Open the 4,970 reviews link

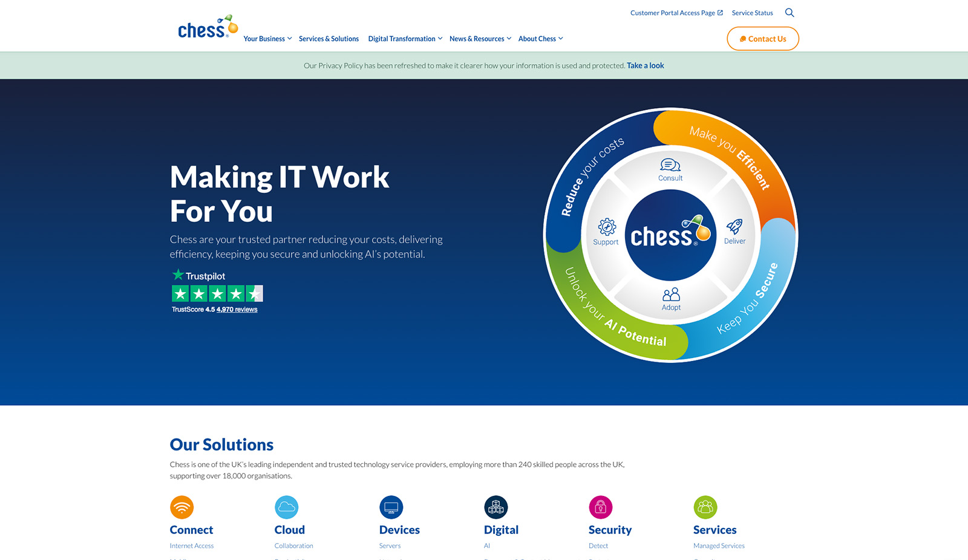[x=237, y=310]
